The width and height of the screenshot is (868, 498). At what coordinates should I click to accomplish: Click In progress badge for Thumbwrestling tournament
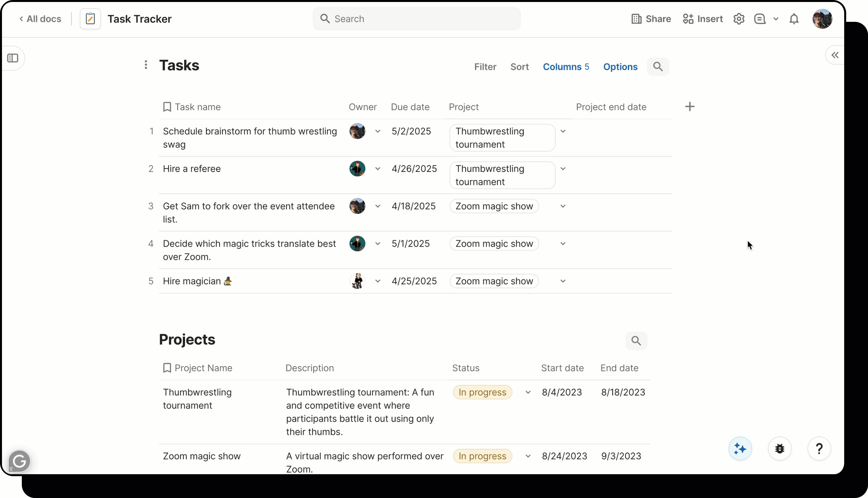click(x=482, y=392)
